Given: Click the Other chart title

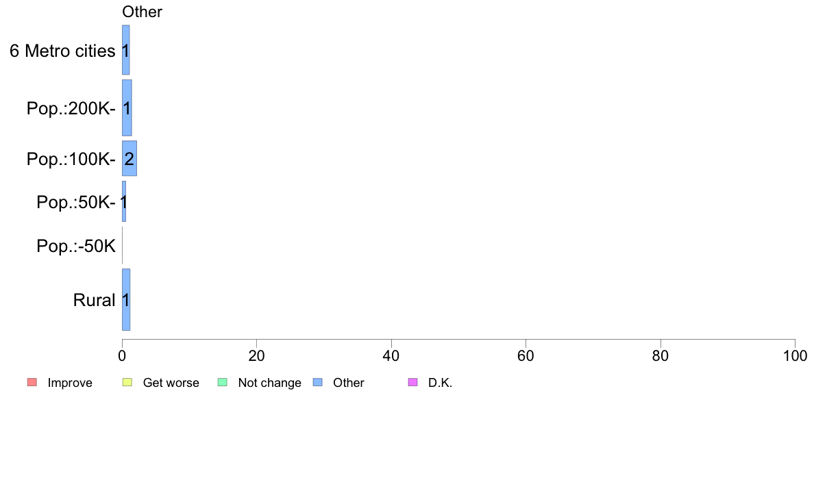Looking at the screenshot, I should pyautogui.click(x=142, y=12).
